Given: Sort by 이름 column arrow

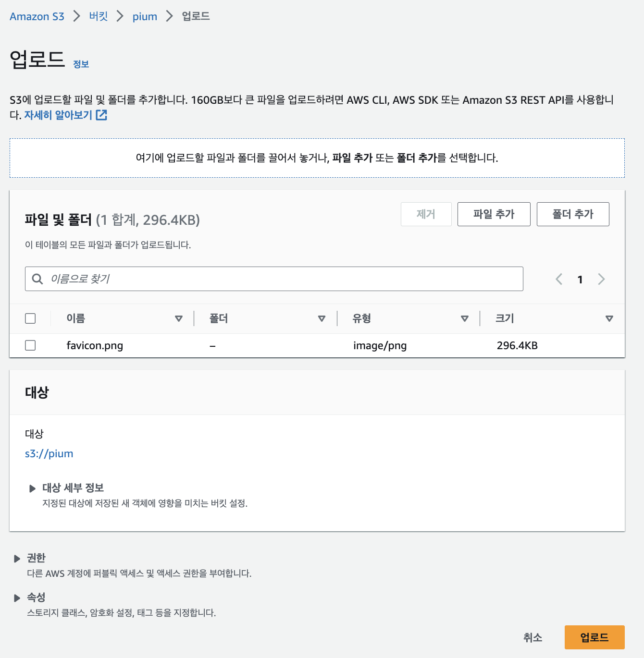Looking at the screenshot, I should tap(179, 318).
